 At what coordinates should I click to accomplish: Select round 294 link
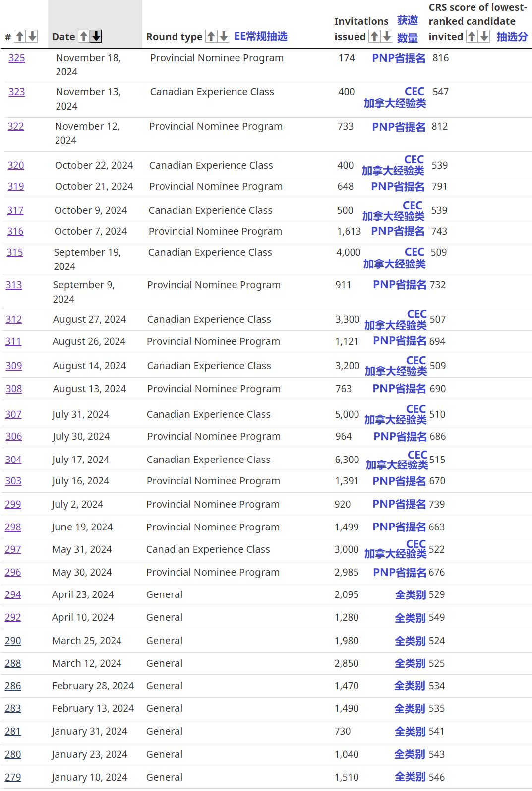13,594
